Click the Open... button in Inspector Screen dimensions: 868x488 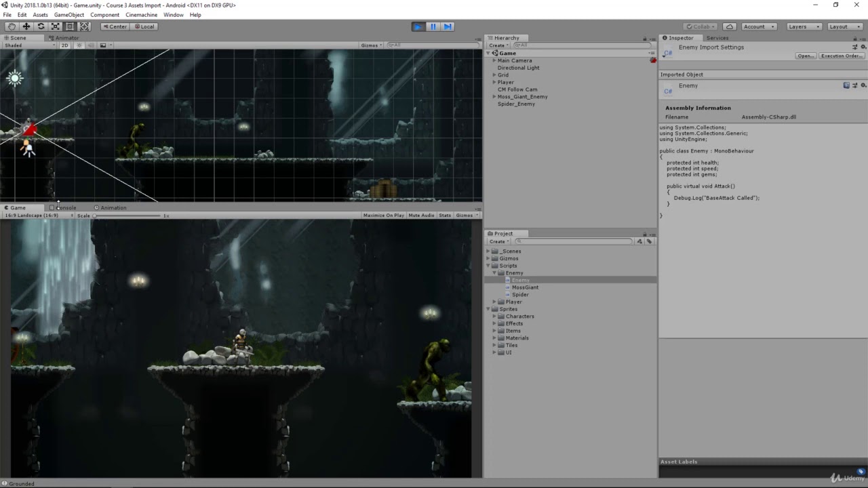pyautogui.click(x=806, y=56)
